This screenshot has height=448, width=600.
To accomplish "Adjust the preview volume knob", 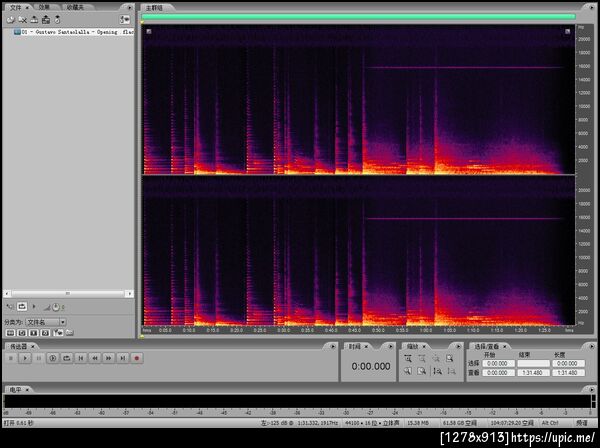I will (x=56, y=307).
